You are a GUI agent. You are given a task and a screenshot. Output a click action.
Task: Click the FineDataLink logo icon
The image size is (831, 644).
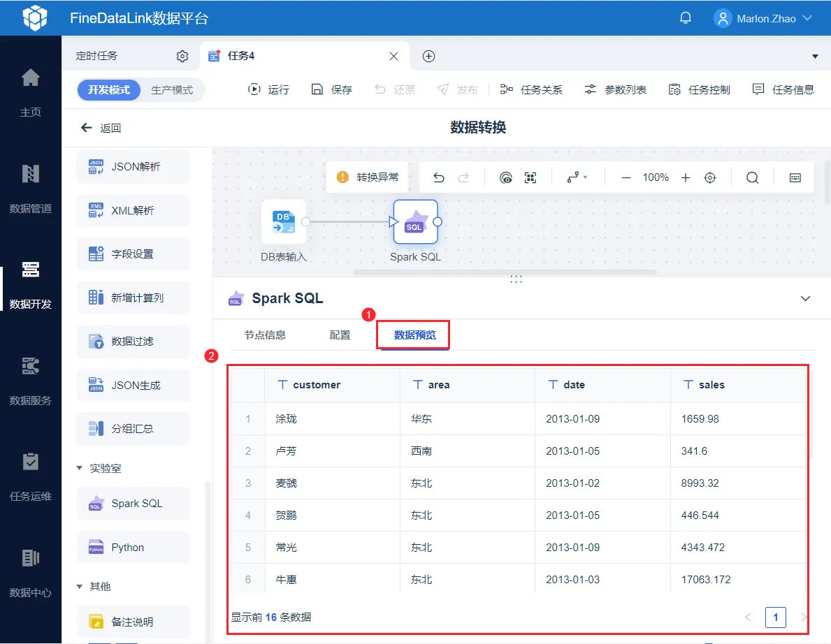35,17
